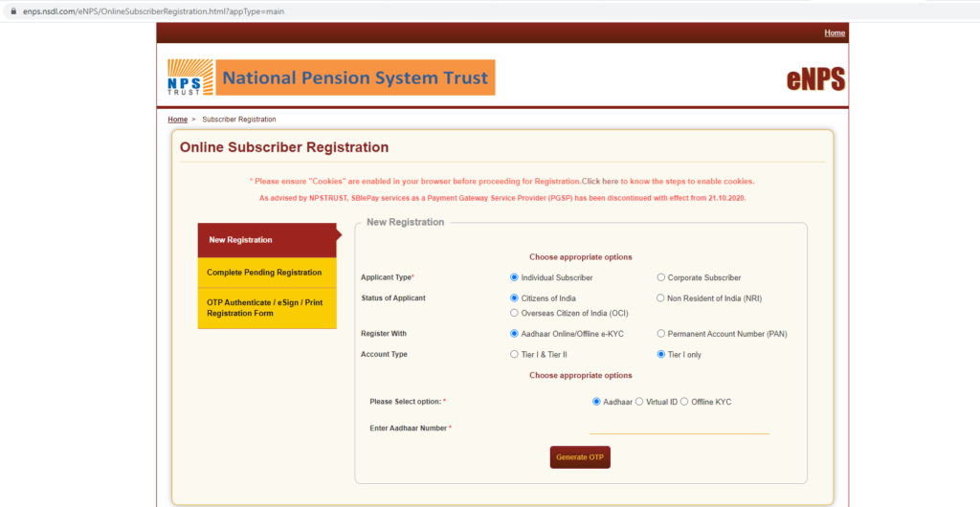Open OTP Authenticate / eSign / Print tab
The image size is (980, 507).
pos(267,308)
